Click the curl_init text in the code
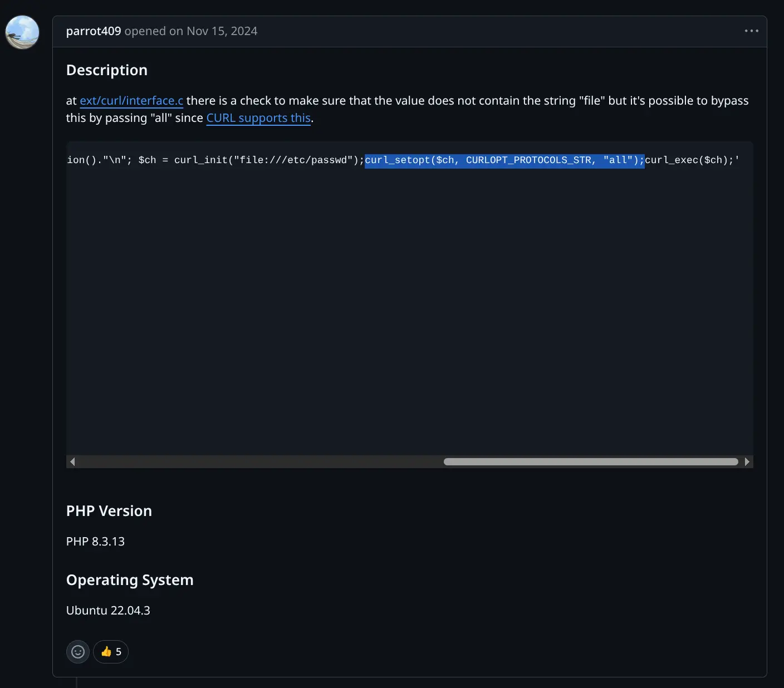Viewport: 784px width, 688px height. [200, 160]
